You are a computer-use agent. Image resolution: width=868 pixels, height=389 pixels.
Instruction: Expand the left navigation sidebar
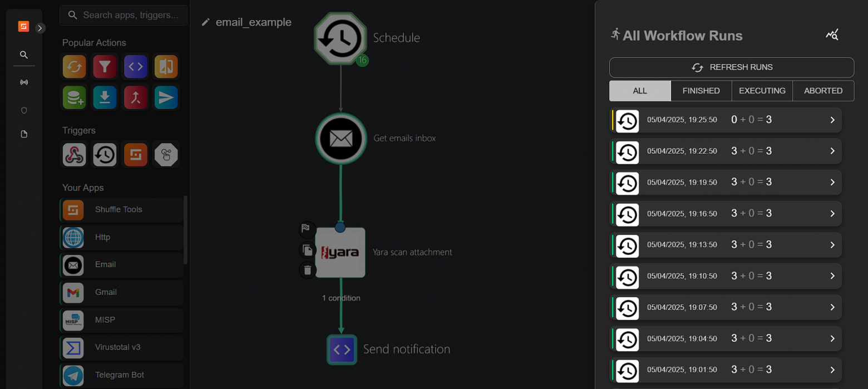[40, 28]
